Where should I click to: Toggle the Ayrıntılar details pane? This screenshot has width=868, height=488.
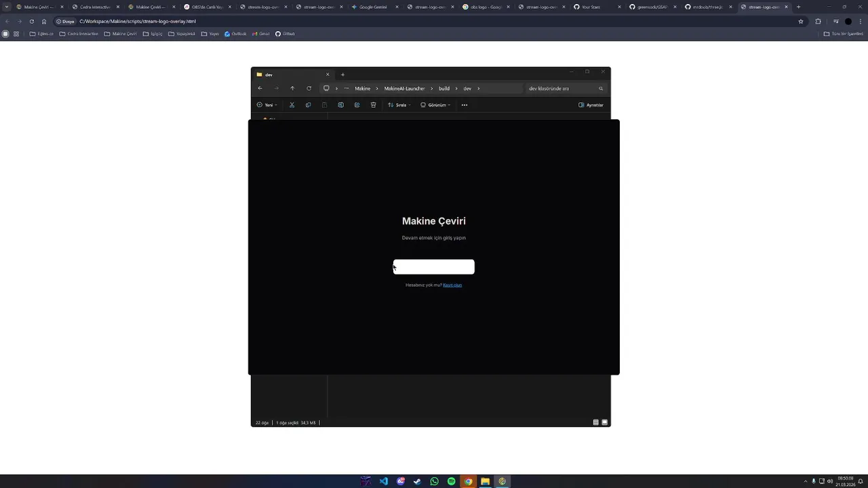click(591, 105)
